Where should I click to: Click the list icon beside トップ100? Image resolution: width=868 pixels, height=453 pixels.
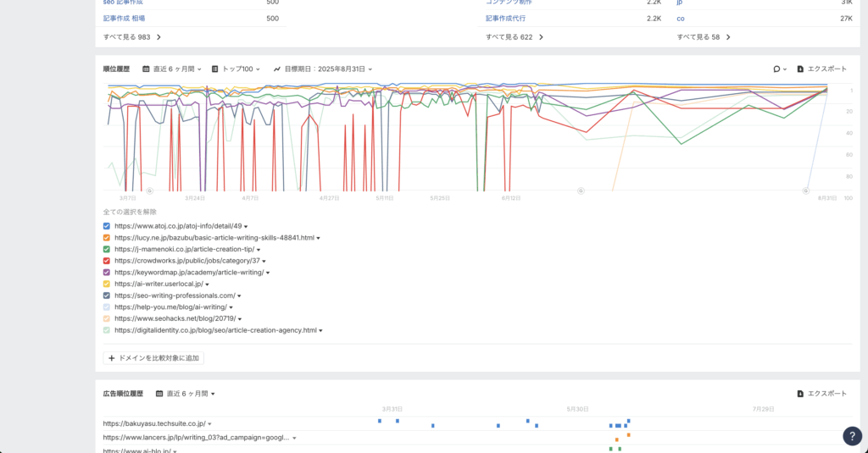coord(214,69)
